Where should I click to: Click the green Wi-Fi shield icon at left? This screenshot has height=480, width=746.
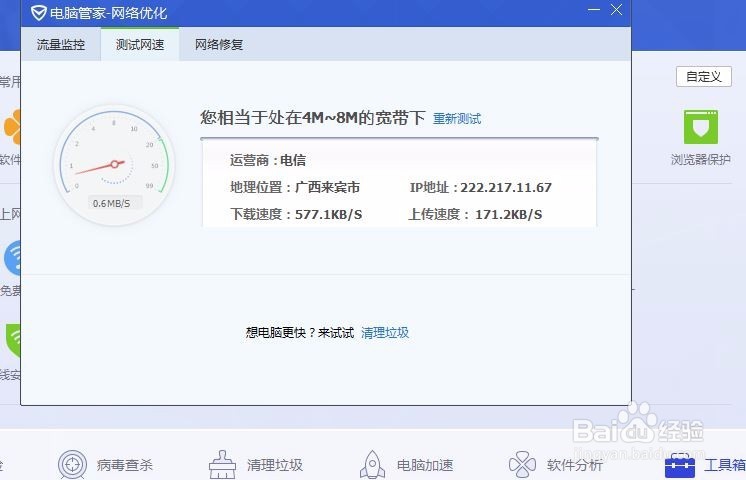click(x=13, y=341)
